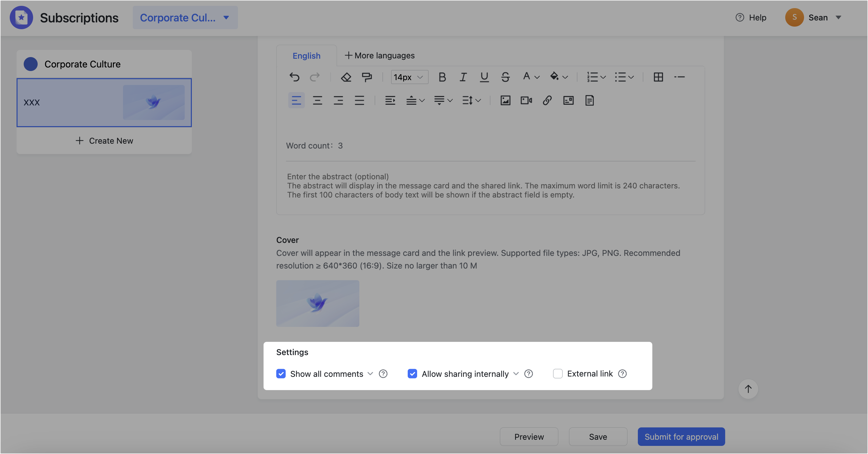Viewport: 868px width, 454px height.
Task: Open the Sean user menu
Action: (813, 18)
